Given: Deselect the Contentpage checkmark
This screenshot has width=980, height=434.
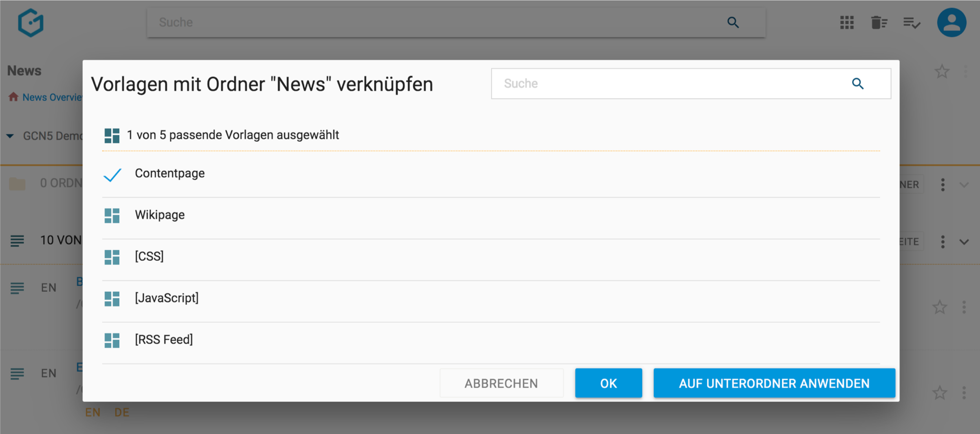Looking at the screenshot, I should (x=112, y=174).
